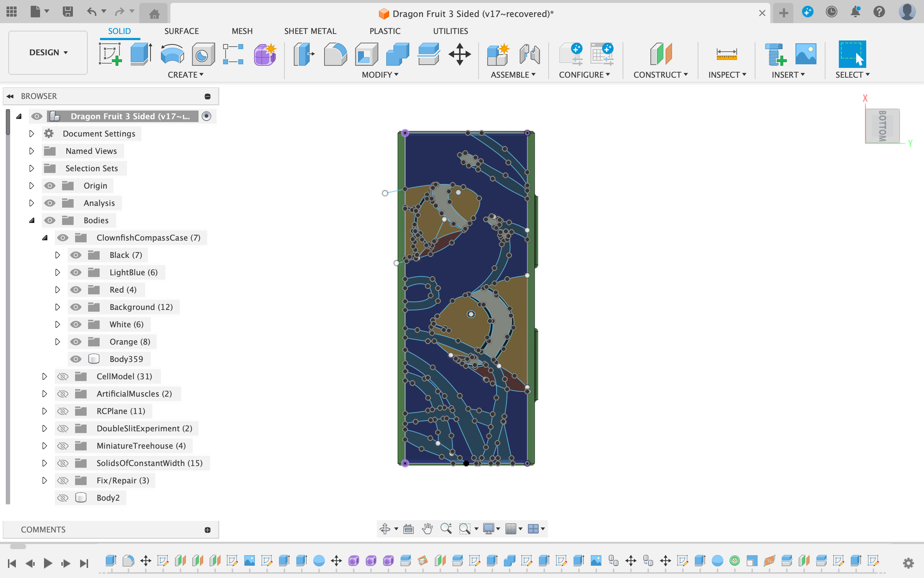
Task: Hide the CellModel bodies folder
Action: (63, 376)
